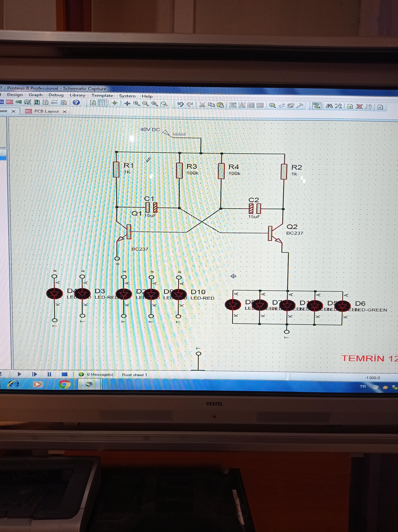Stop the simulation
This screenshot has height=532, width=398.
click(64, 375)
